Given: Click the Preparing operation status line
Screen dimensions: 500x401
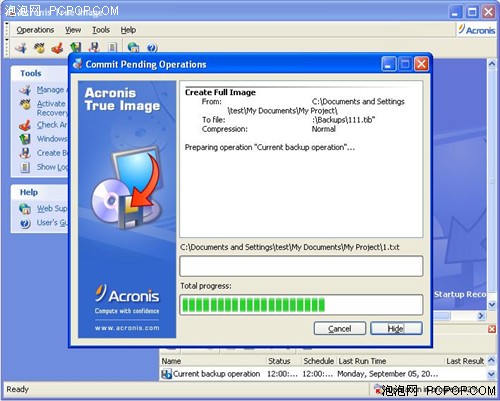Looking at the screenshot, I should tap(270, 147).
